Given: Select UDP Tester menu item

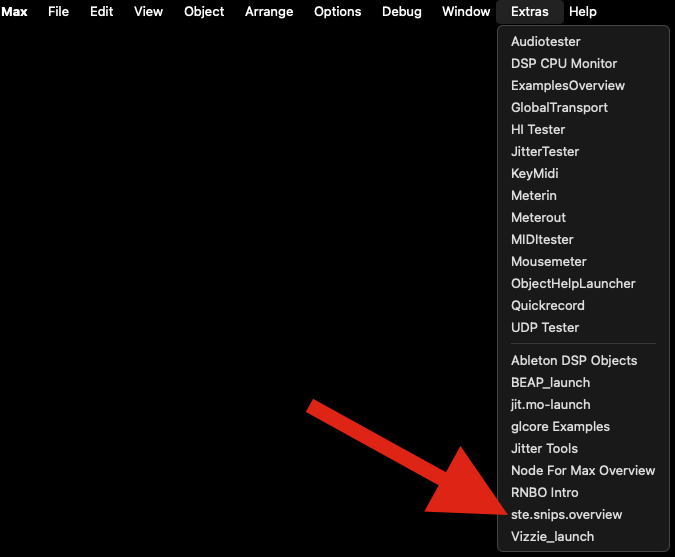Looking at the screenshot, I should [x=544, y=328].
